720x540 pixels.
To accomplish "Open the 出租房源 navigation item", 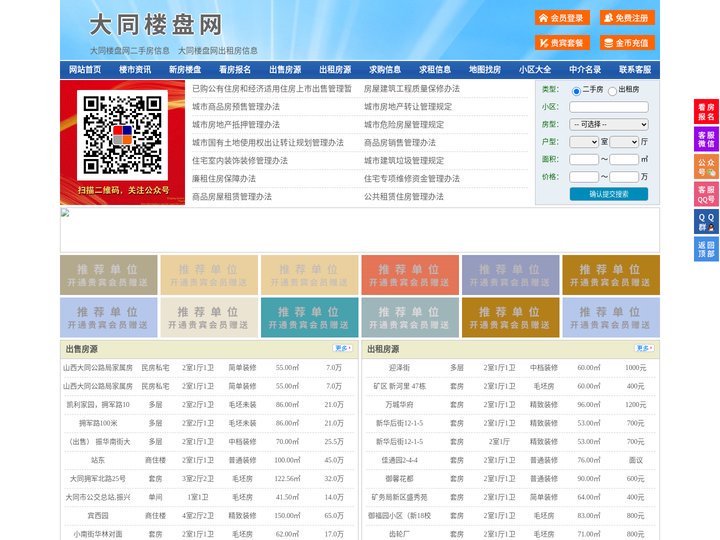I will [335, 70].
